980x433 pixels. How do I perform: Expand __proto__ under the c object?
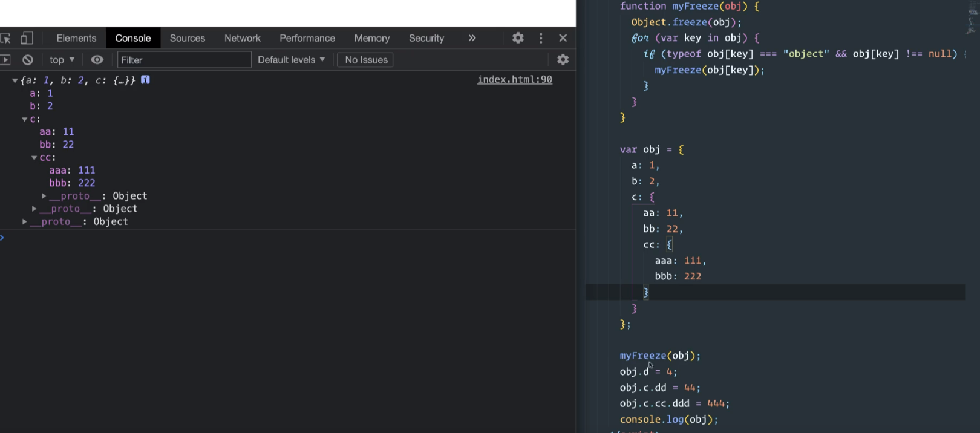(34, 209)
